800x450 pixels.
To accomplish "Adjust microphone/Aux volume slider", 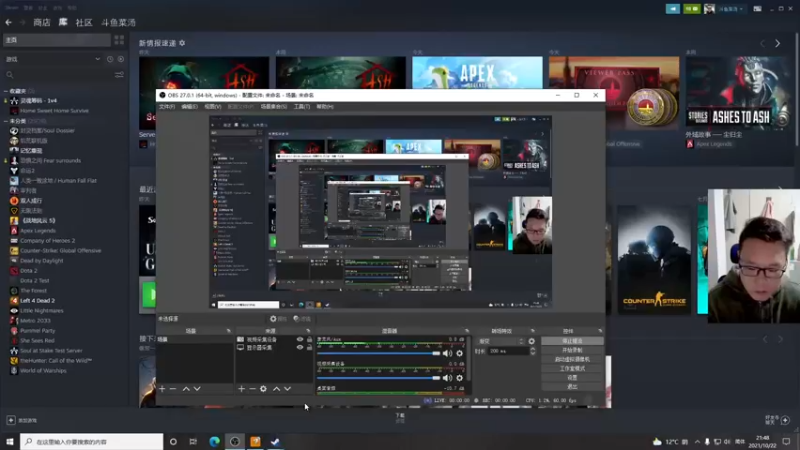I will [378, 353].
